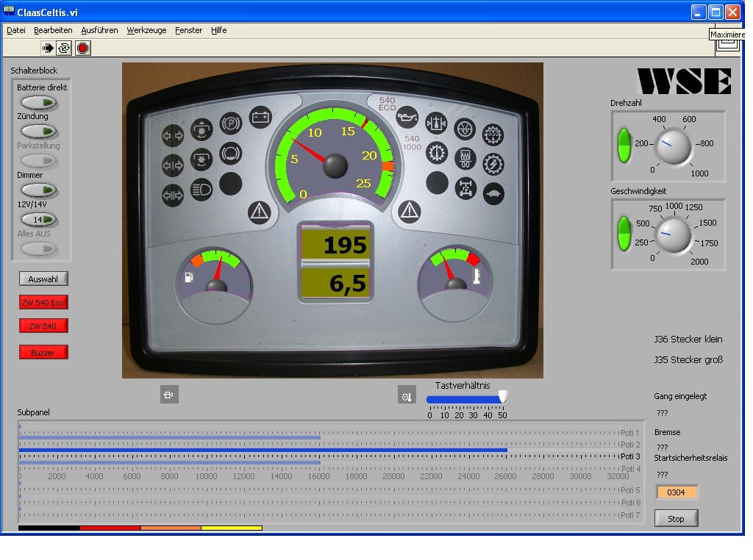Click the J35 Stecker groß label

pos(688,359)
